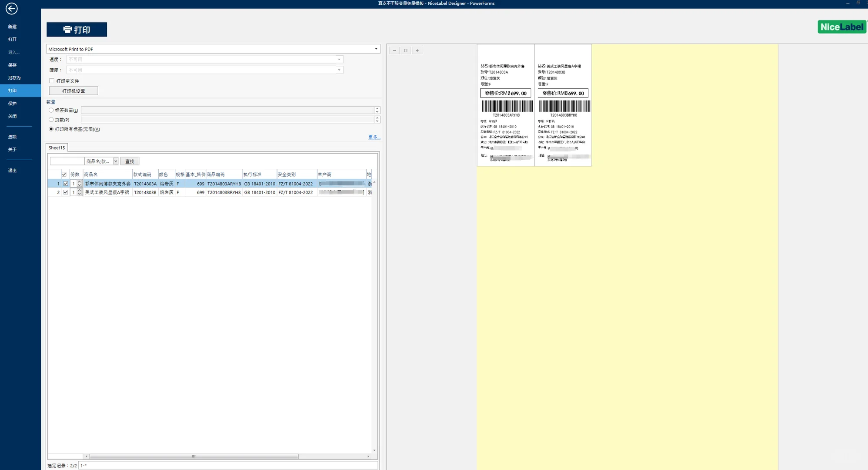Click the back arrow circle icon
The width and height of the screenshot is (868, 470).
[x=12, y=8]
